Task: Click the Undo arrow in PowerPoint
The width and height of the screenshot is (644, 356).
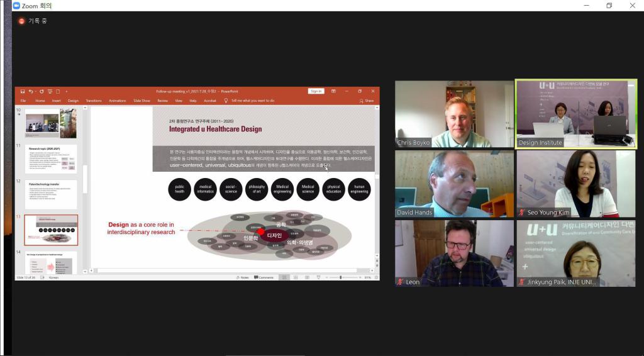Action: (31, 91)
